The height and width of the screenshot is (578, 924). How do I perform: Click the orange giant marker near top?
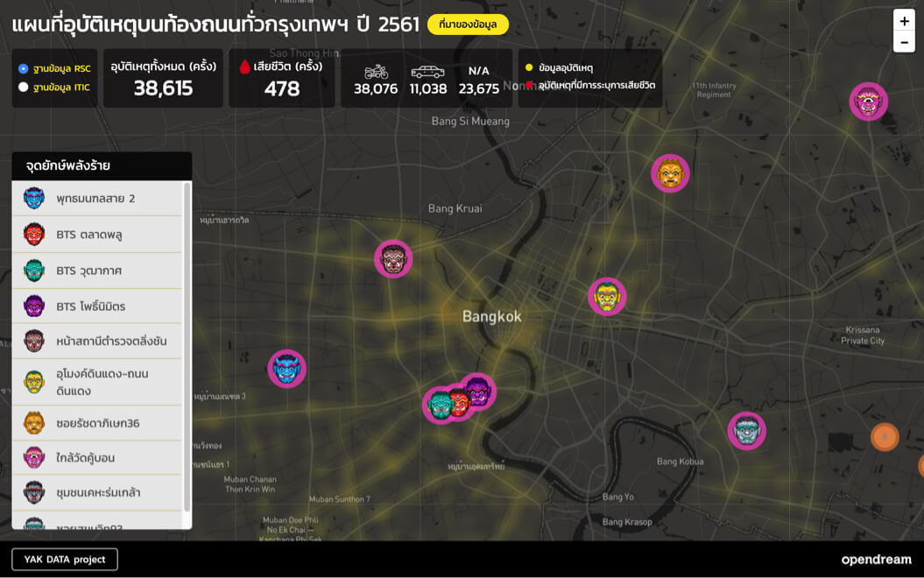670,173
